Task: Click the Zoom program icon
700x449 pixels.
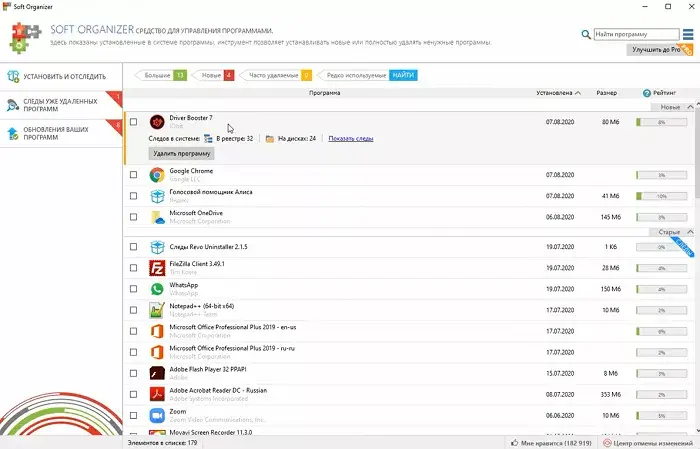Action: 157,414
